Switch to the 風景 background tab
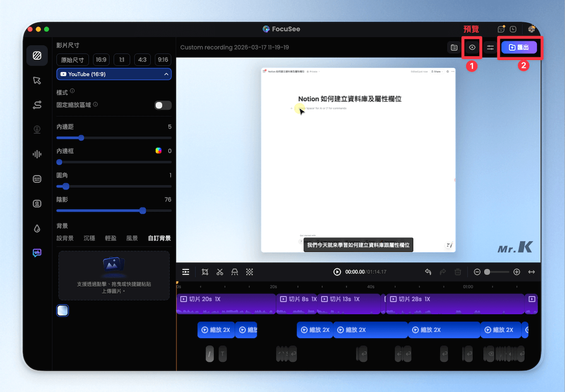The image size is (565, 392). click(x=132, y=238)
